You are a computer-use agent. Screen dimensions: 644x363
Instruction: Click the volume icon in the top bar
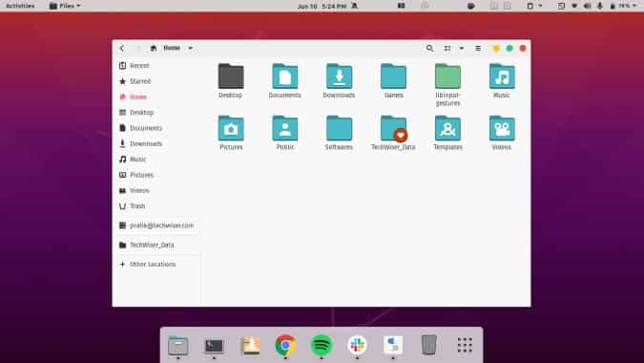tap(588, 6)
